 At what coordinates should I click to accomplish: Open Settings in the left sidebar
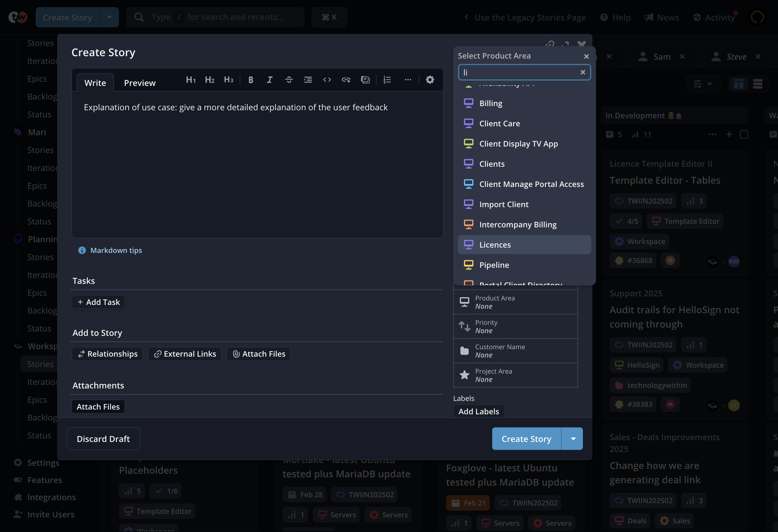37,462
